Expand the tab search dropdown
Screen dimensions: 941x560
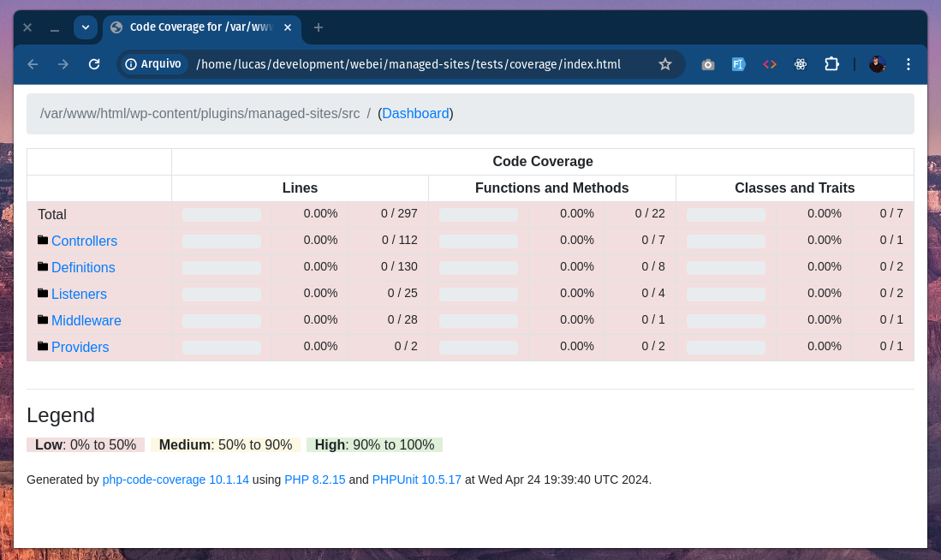pyautogui.click(x=86, y=27)
